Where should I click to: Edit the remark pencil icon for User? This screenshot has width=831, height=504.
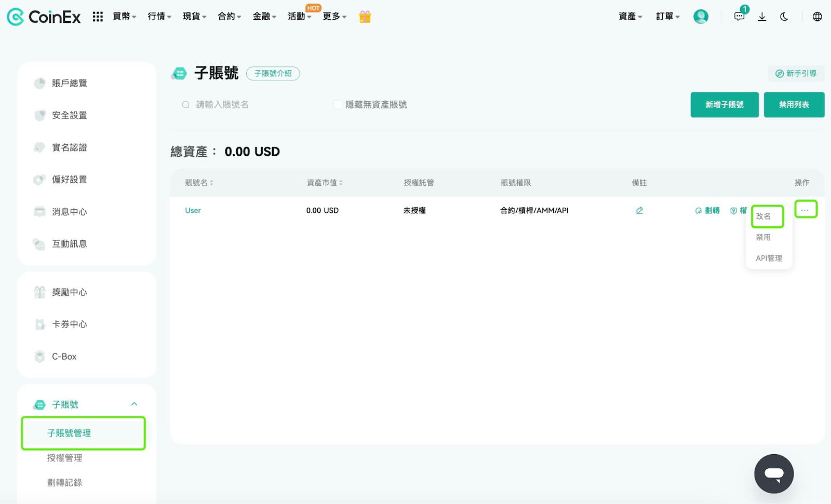coord(639,210)
